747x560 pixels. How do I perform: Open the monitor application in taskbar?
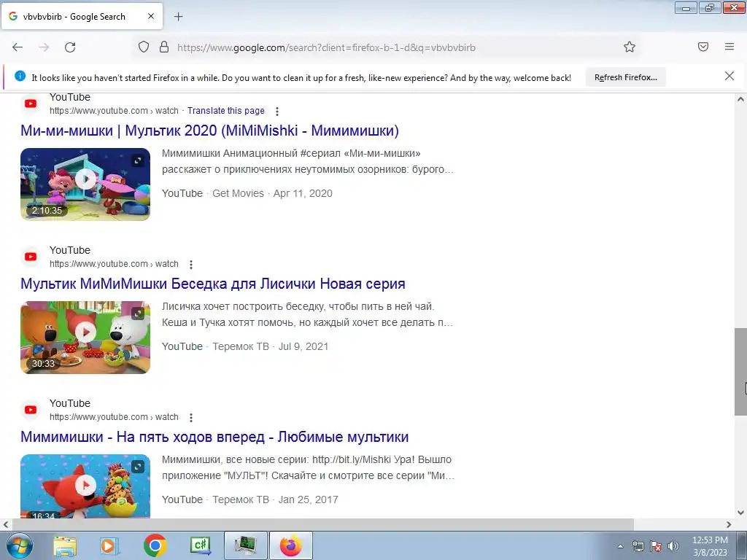point(245,545)
